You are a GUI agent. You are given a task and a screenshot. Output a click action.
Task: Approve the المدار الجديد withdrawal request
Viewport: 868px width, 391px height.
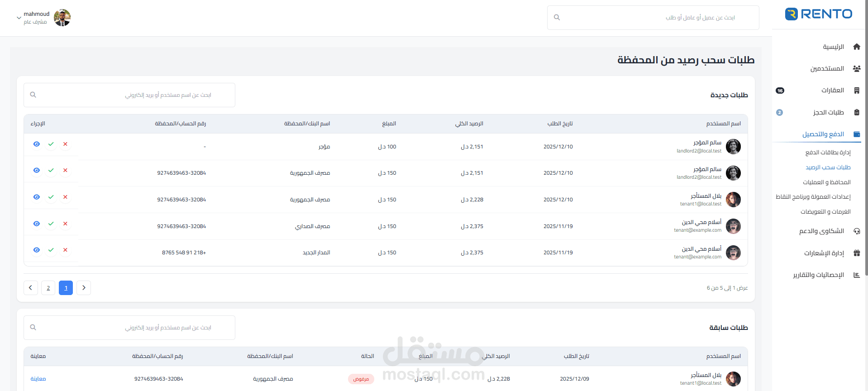tap(51, 250)
